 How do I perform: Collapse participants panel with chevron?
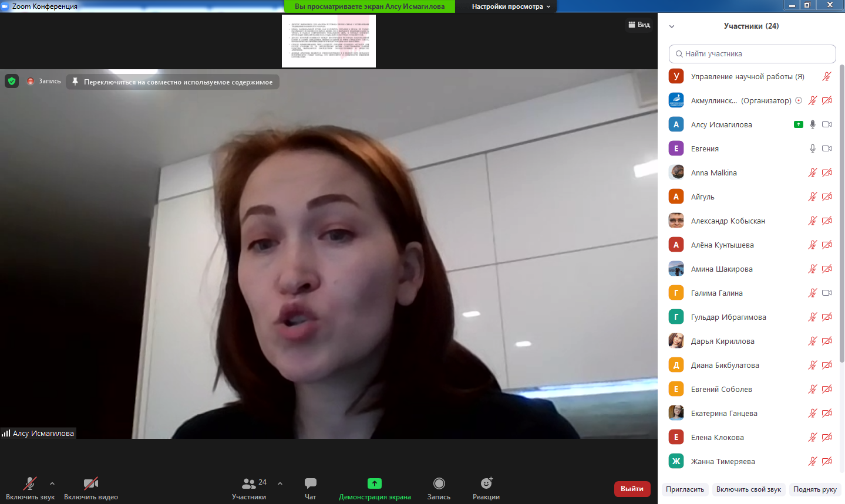(672, 26)
